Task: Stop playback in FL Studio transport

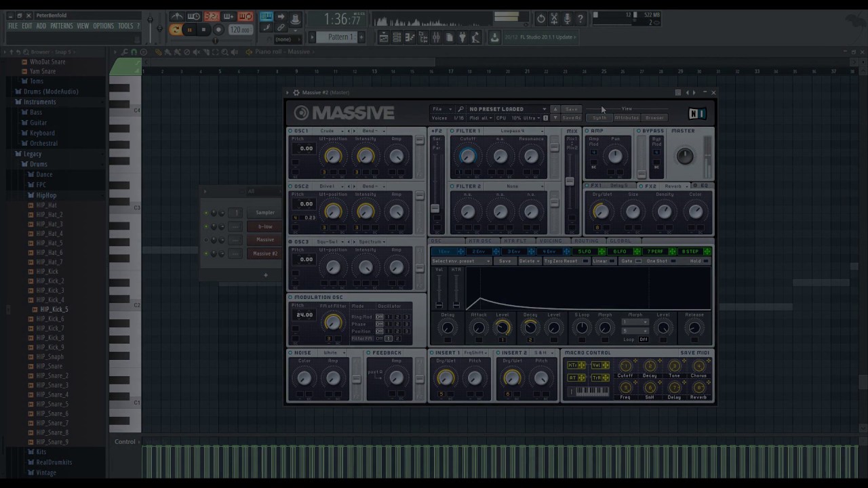Action: [x=203, y=30]
